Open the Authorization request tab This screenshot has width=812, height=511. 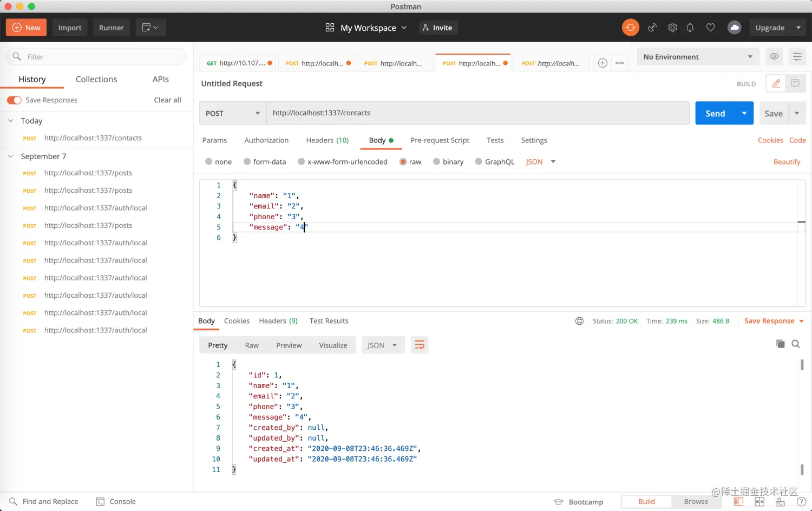(266, 140)
